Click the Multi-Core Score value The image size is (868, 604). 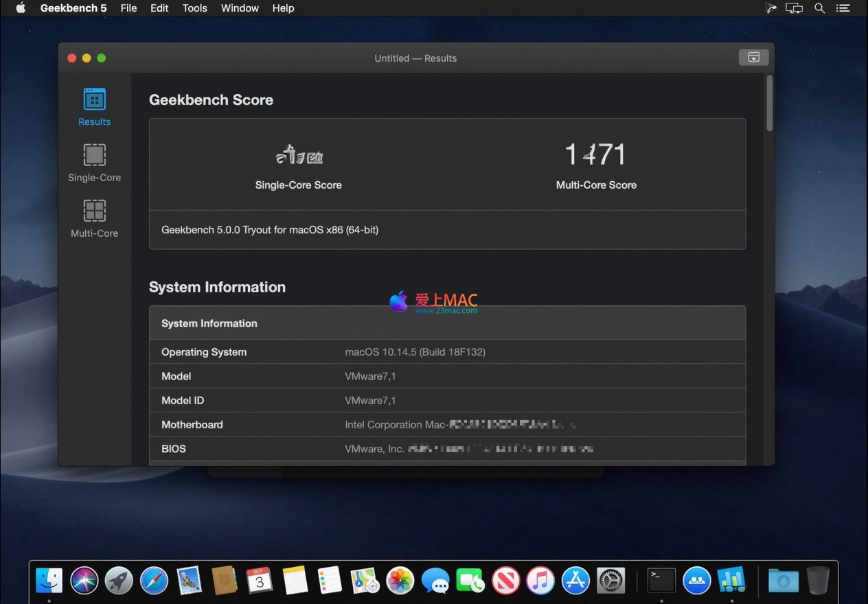(595, 154)
